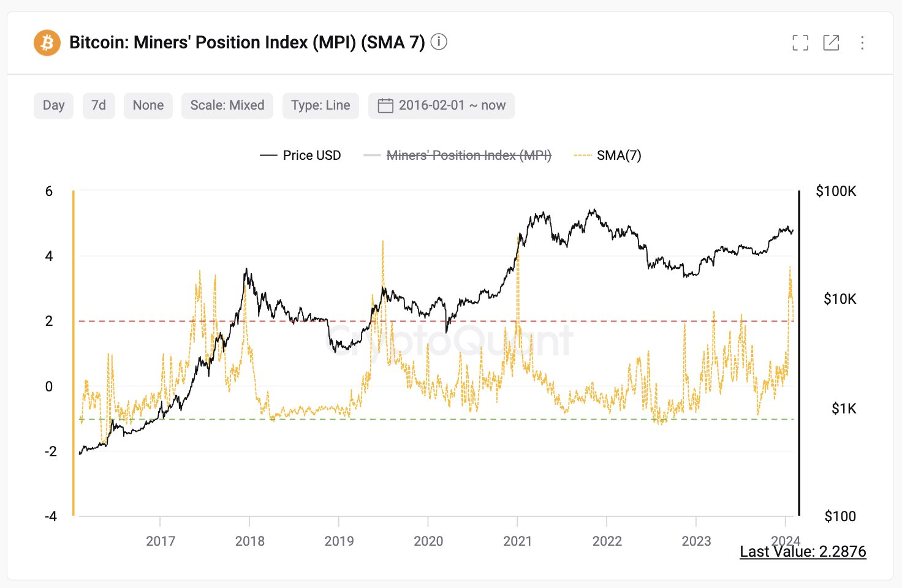Click the orange Bitcoin logo icon
This screenshot has height=588, width=902.
[47, 43]
